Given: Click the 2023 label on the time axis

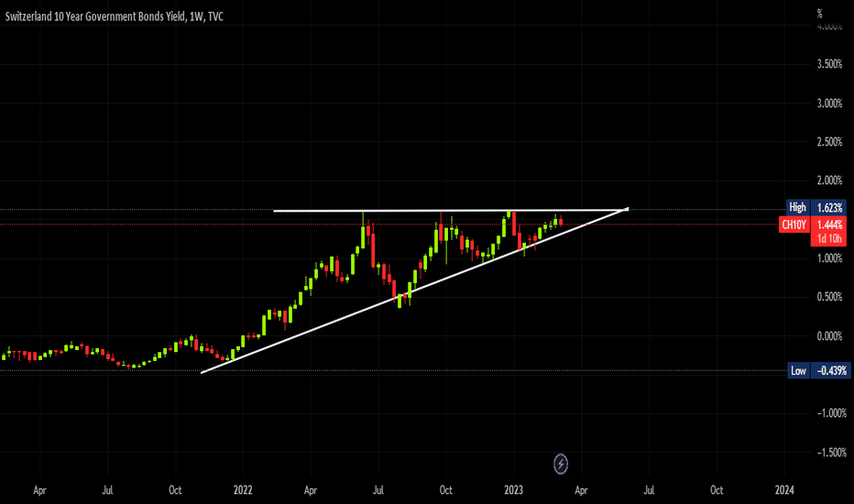Looking at the screenshot, I should [514, 490].
